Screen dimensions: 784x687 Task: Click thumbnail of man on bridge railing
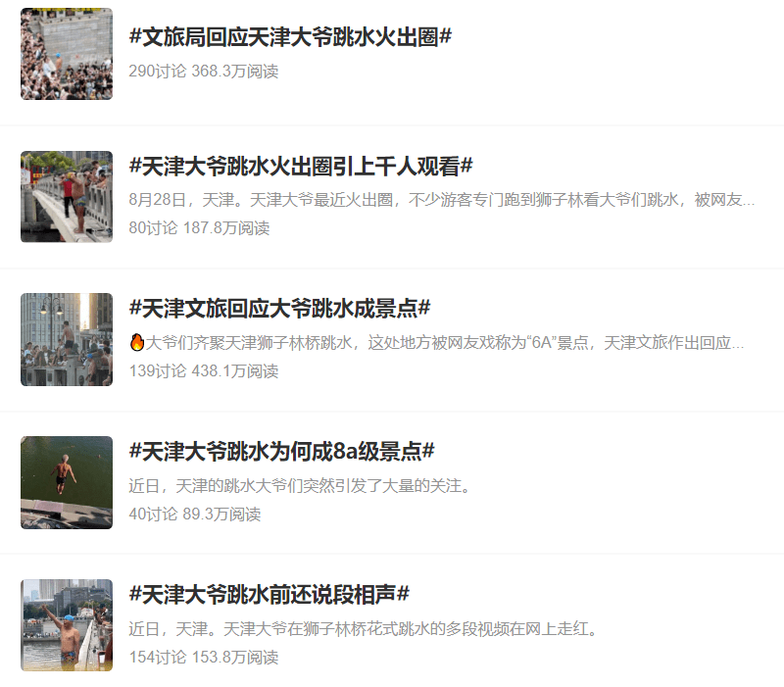67,197
